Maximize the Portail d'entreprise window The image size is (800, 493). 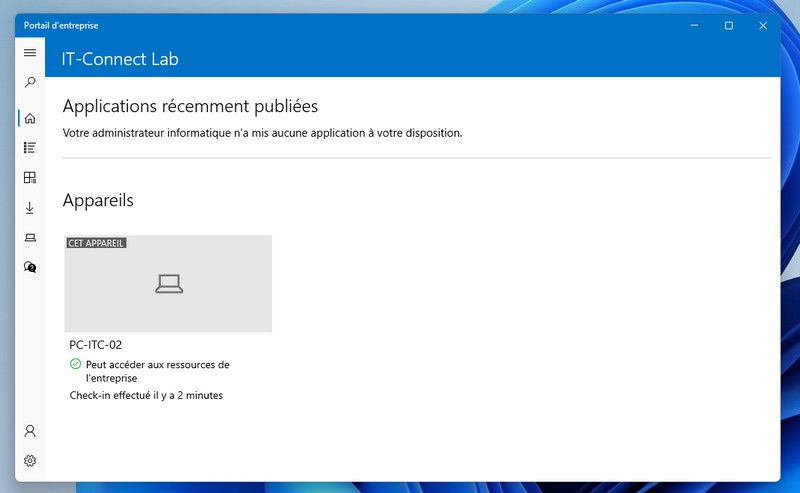729,26
